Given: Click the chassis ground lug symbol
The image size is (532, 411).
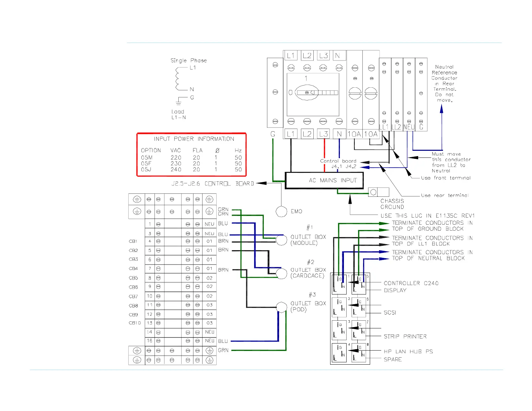Looking at the screenshot, I should (x=379, y=192).
